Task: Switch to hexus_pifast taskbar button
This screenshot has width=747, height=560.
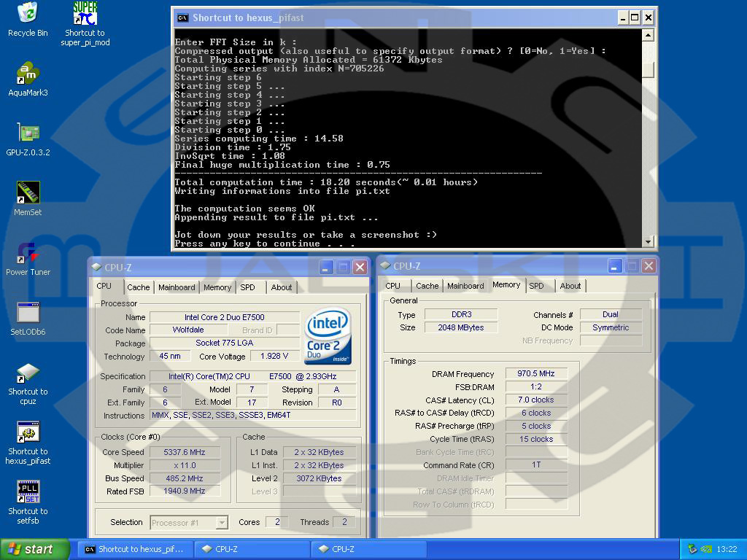Action: point(134,549)
